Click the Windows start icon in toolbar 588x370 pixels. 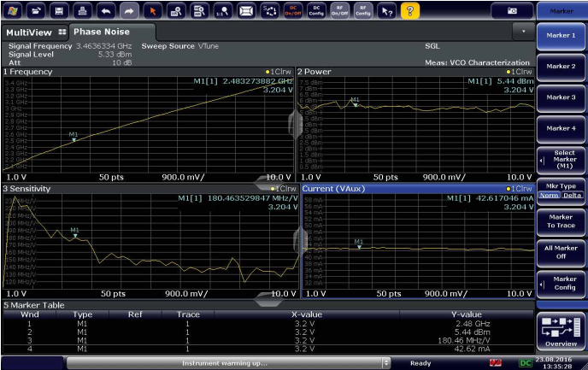pos(14,10)
